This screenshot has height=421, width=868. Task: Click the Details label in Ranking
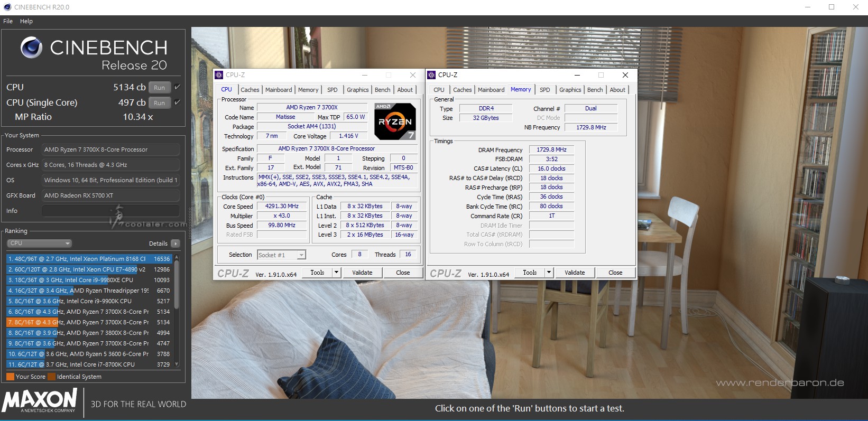click(x=158, y=244)
